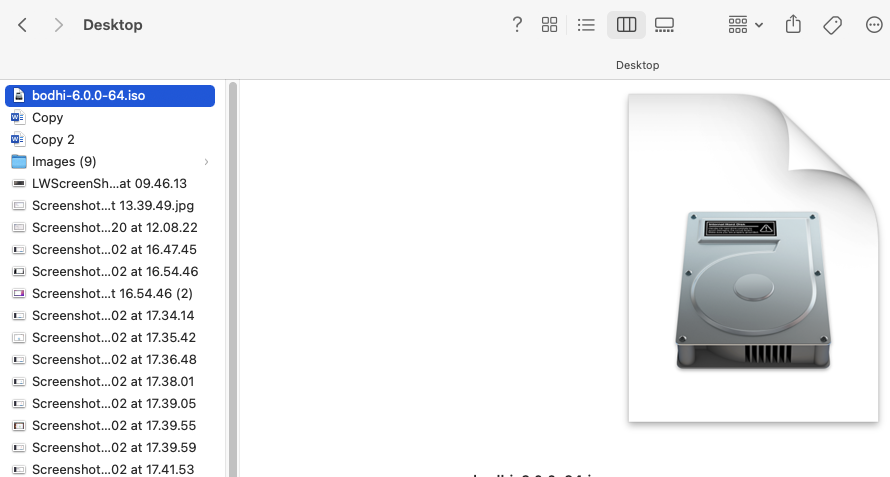Click the bodhi iso file icon
Screen dimensions: 890x477
[x=19, y=95]
